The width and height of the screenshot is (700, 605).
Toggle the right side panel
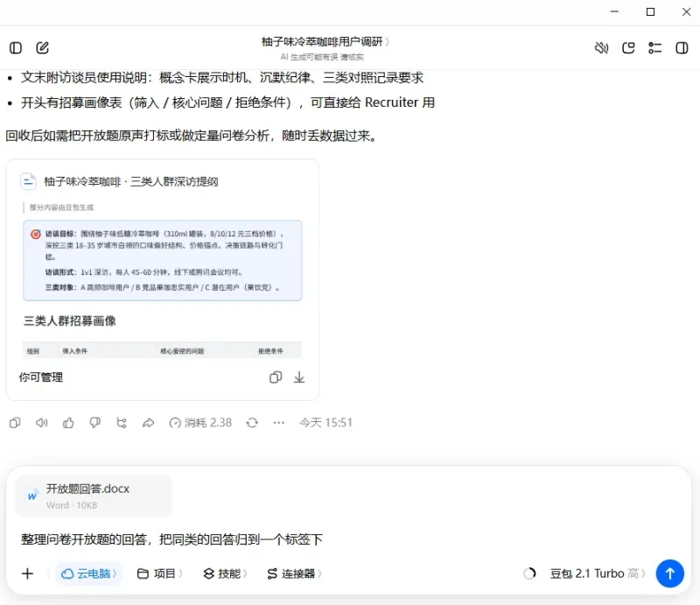(682, 48)
